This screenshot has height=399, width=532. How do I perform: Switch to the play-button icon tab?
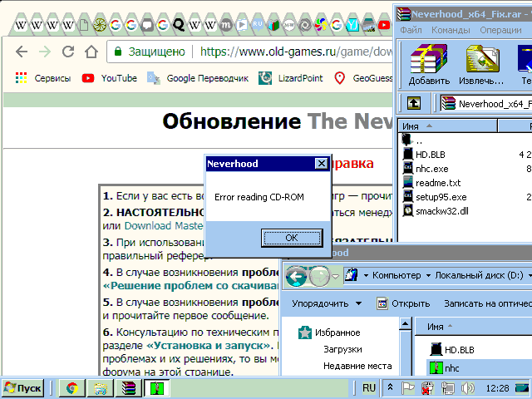point(242,25)
